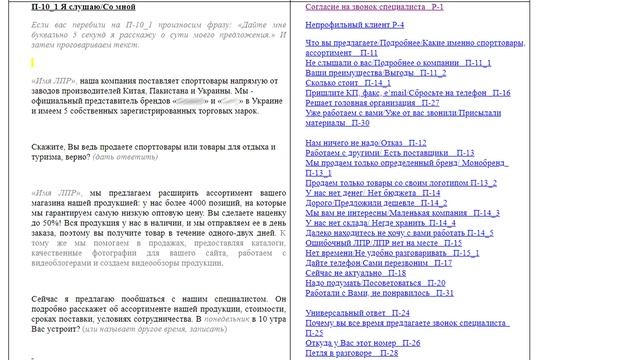Click the yellow highlighted cursor mark
This screenshot has width=640, height=360.
[33, 63]
